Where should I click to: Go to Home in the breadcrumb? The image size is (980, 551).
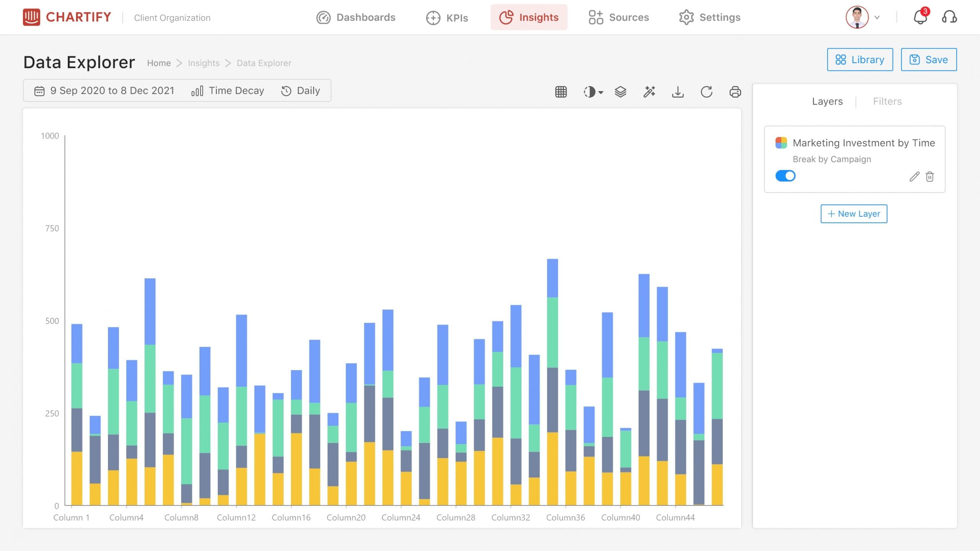[x=159, y=63]
